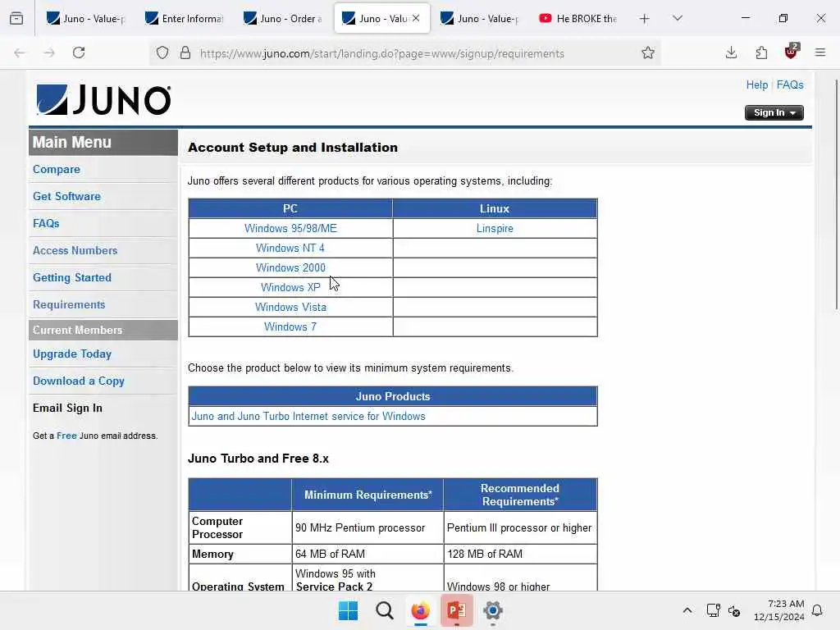
Task: Open the Downloads panel
Action: 731,52
